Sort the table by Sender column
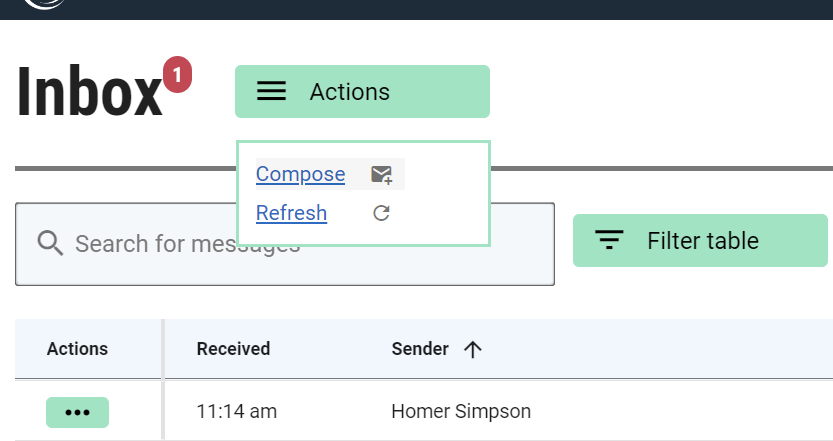 click(x=420, y=349)
